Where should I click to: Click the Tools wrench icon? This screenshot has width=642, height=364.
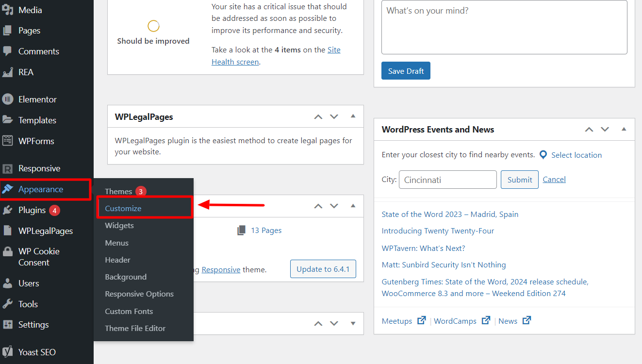(7, 304)
